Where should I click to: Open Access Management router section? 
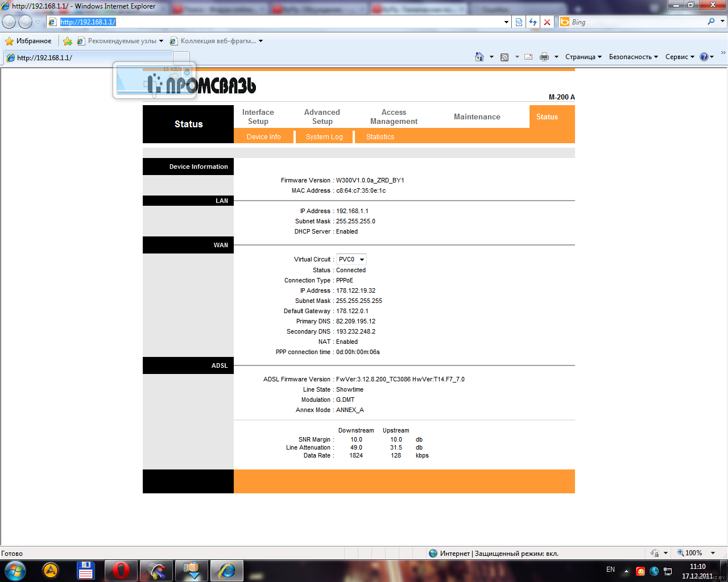point(394,117)
